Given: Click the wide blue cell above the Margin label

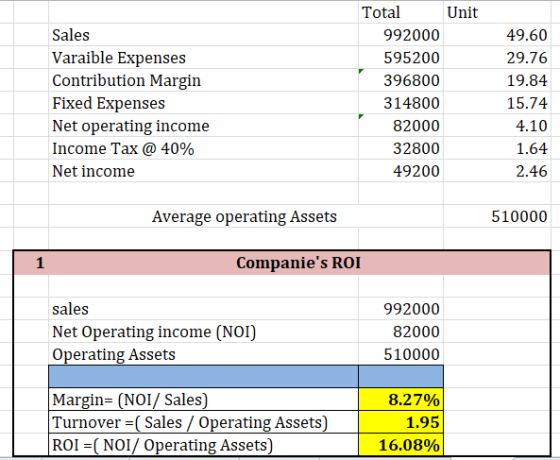Looking at the screenshot, I should [204, 376].
